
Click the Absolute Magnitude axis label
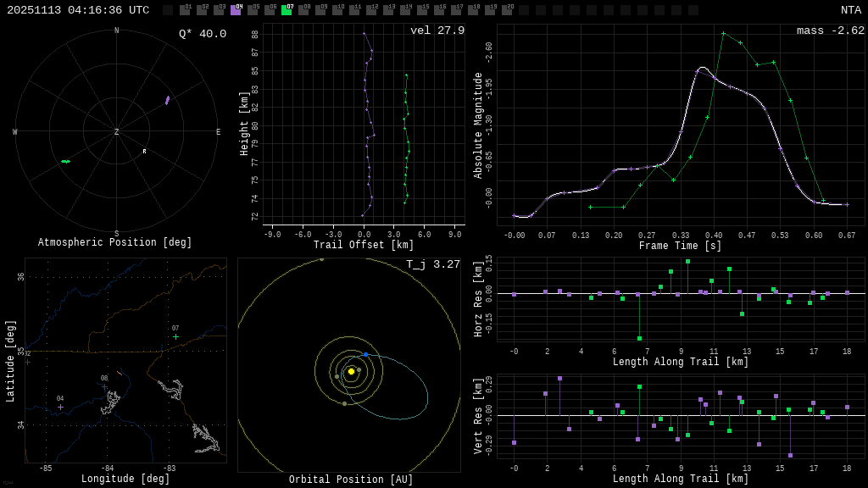(478, 125)
